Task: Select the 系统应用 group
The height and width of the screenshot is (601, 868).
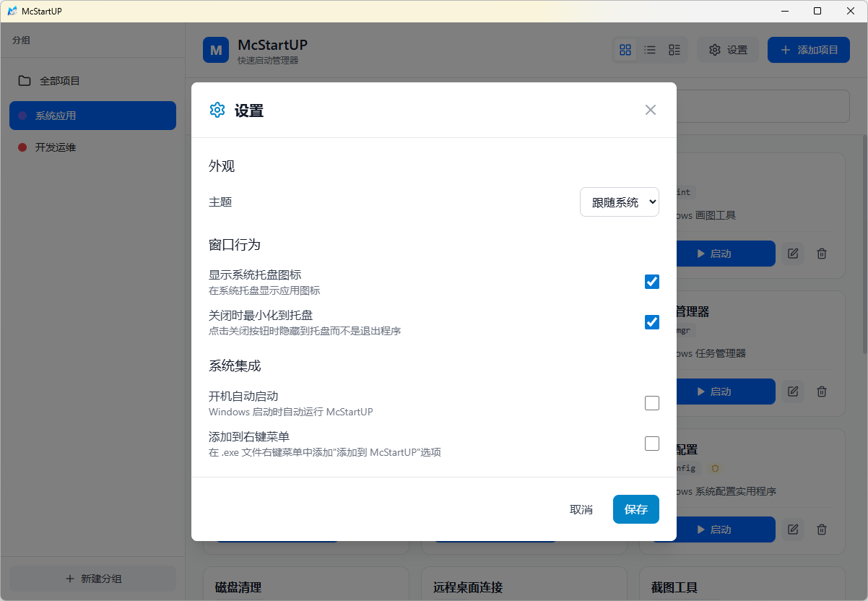Action: pos(92,116)
